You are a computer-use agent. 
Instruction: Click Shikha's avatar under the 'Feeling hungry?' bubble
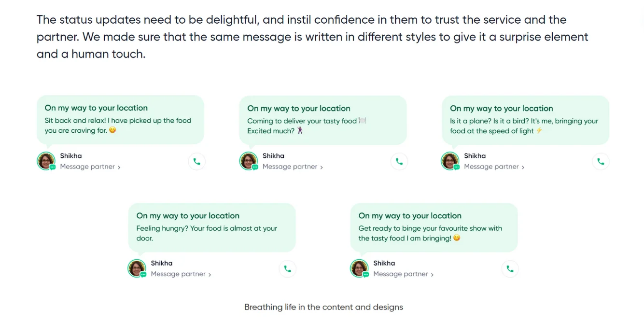pos(137,268)
